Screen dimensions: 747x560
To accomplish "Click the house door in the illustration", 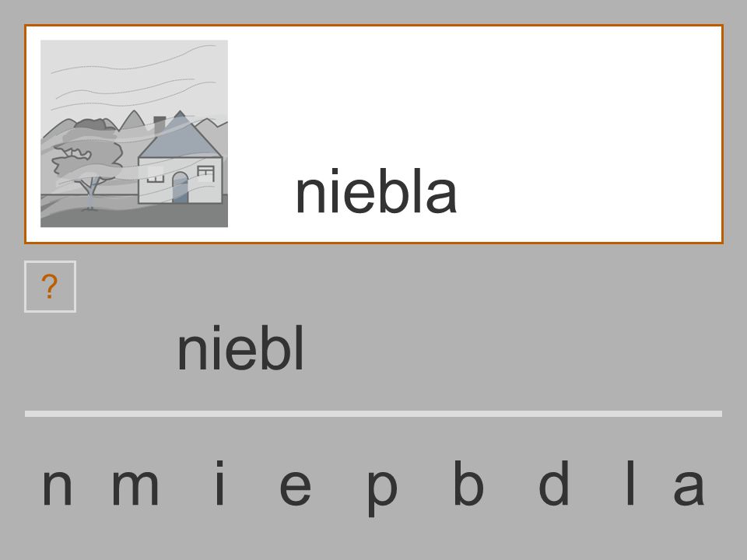I will pos(180,187).
